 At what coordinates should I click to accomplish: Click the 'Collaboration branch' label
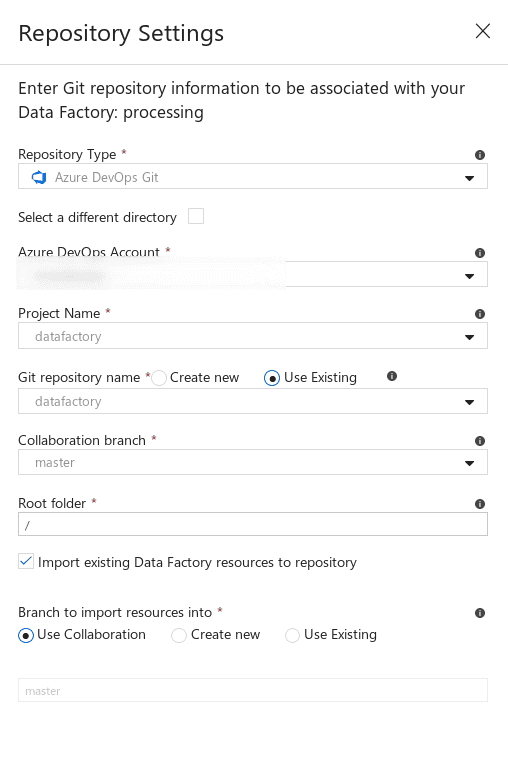coord(82,440)
